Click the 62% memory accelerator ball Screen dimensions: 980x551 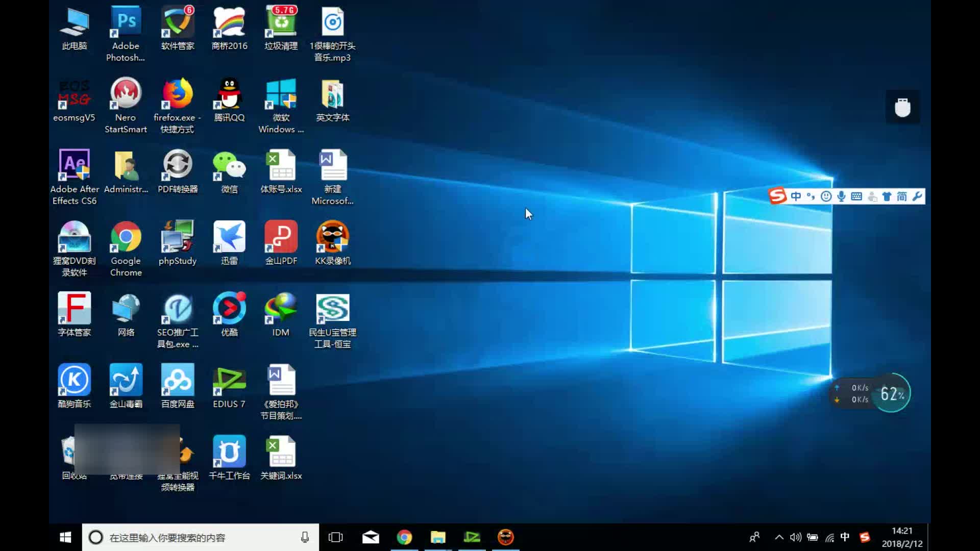[891, 393]
